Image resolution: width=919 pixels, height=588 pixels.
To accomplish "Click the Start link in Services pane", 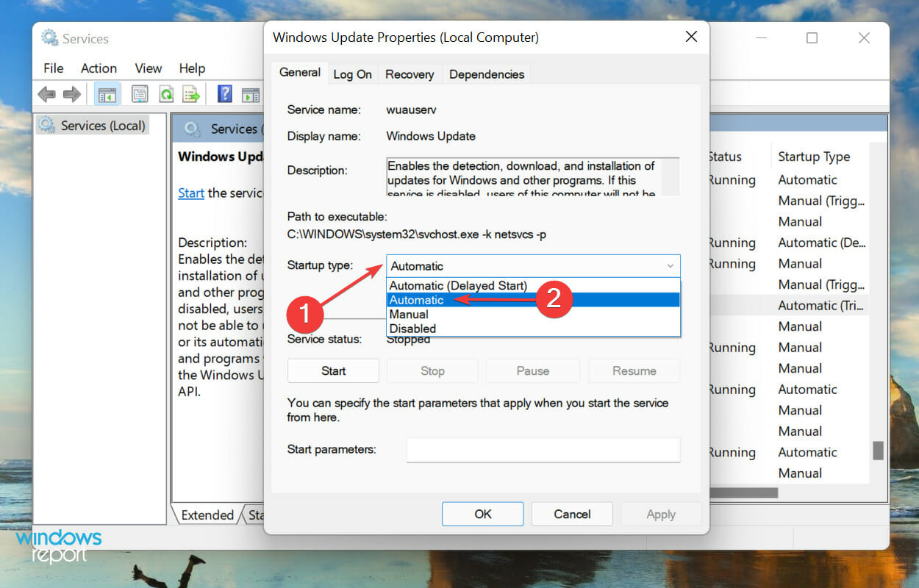I will click(191, 193).
